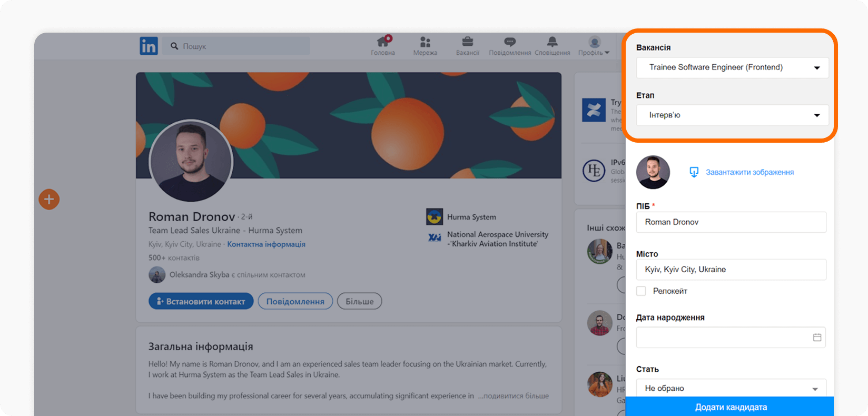Click the upload image icon
Viewport: 868px width, 416px height.
click(694, 172)
